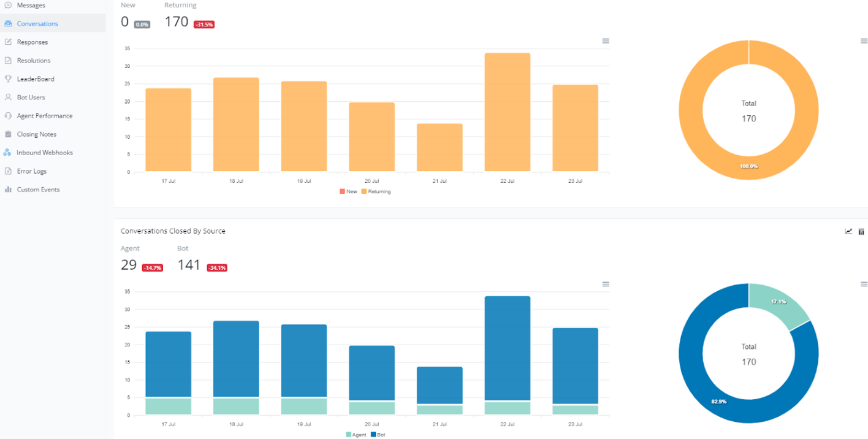Click the Responses pencil icon in sidebar
The image size is (868, 439).
[x=8, y=42]
